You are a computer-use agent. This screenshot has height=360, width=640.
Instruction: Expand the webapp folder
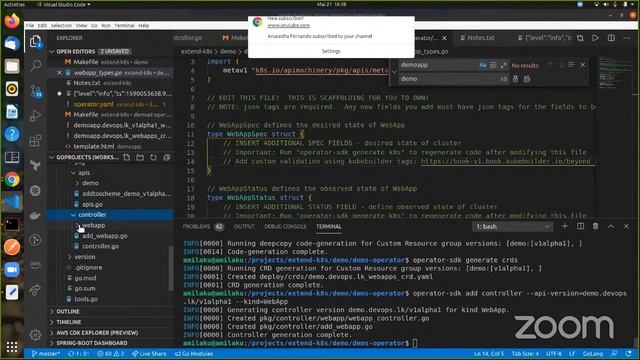[x=78, y=225]
